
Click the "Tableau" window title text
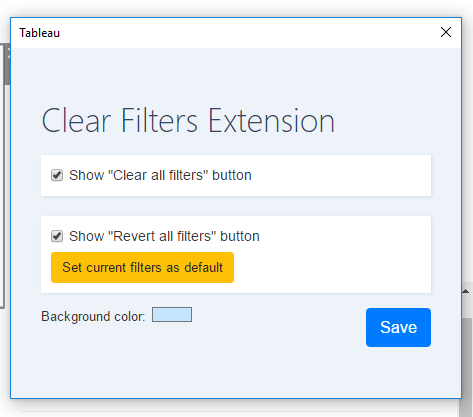[39, 33]
